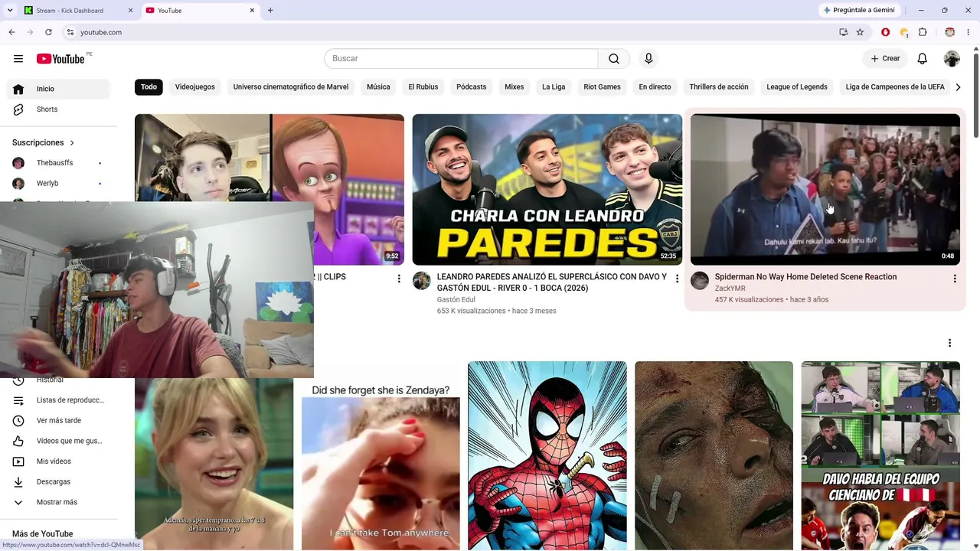The image size is (980, 551).
Task: Open the Shorts section three-dot menu
Action: [x=949, y=343]
